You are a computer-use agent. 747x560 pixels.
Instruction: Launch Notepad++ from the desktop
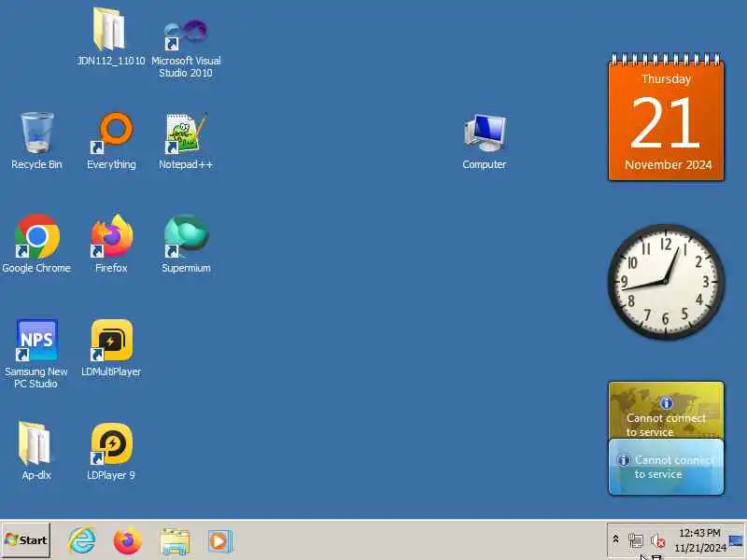coord(186,141)
